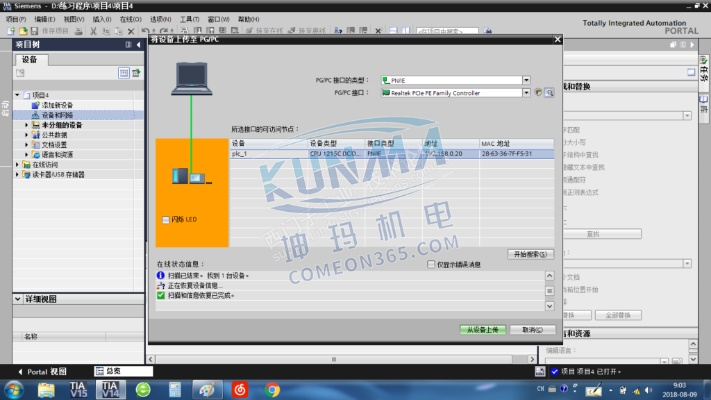Open the PG/PC interface type dropdown

coord(526,80)
